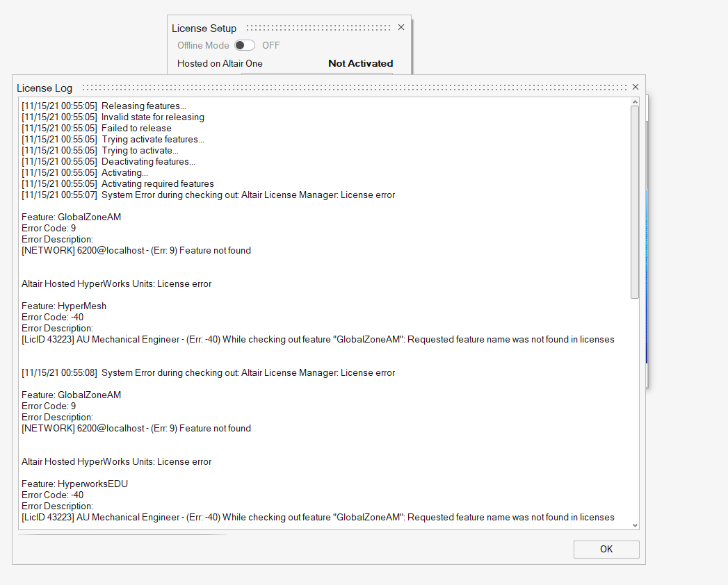This screenshot has height=585, width=728.
Task: Close the License Setup window
Action: click(x=401, y=27)
